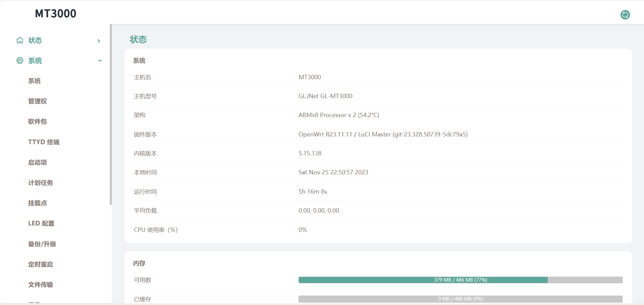644x305 pixels.
Task: Navigate to 挂载点 mount points
Action: click(37, 203)
